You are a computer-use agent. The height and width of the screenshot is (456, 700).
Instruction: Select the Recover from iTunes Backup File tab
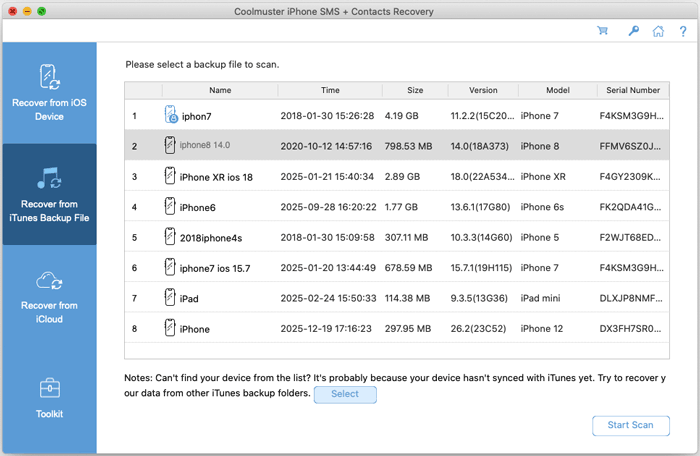click(x=49, y=194)
